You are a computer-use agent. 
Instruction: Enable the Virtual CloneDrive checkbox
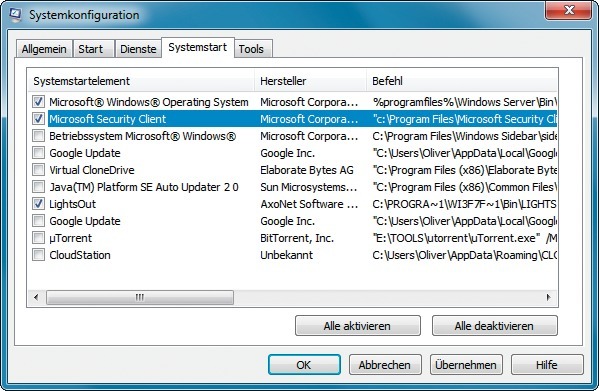[38, 170]
